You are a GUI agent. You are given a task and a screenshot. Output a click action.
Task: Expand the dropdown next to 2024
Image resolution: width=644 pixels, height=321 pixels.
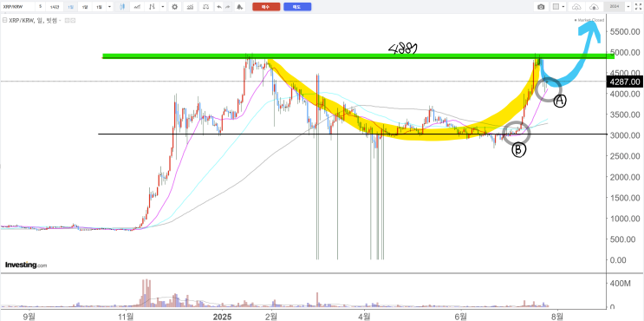pos(628,7)
